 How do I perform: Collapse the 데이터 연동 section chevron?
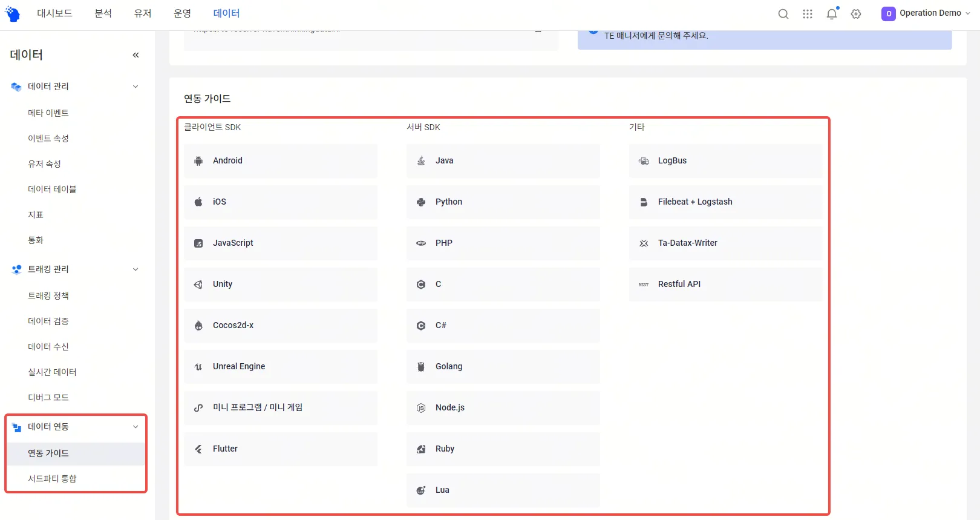(x=136, y=427)
